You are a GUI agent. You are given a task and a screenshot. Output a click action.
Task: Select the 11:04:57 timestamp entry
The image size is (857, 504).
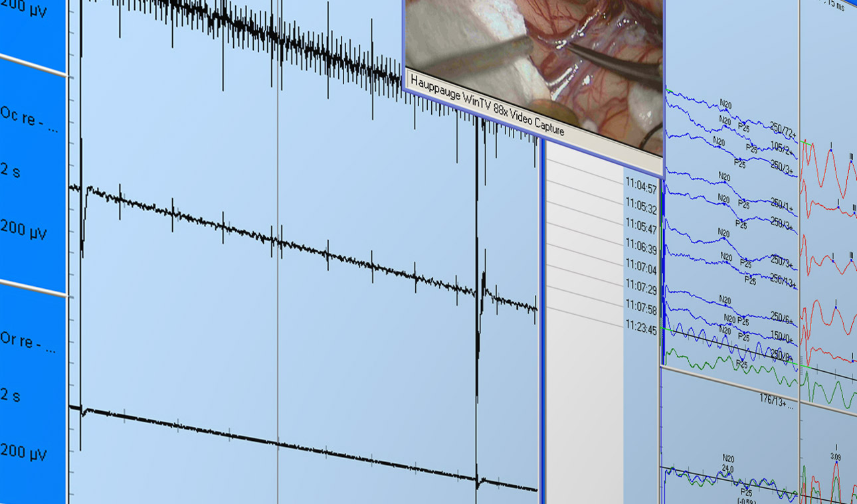(640, 190)
